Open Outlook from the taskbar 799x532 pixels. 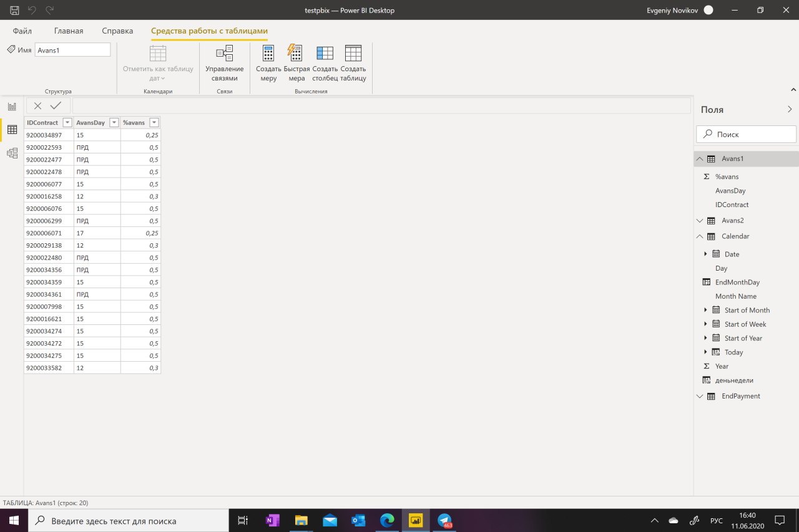coord(358,520)
